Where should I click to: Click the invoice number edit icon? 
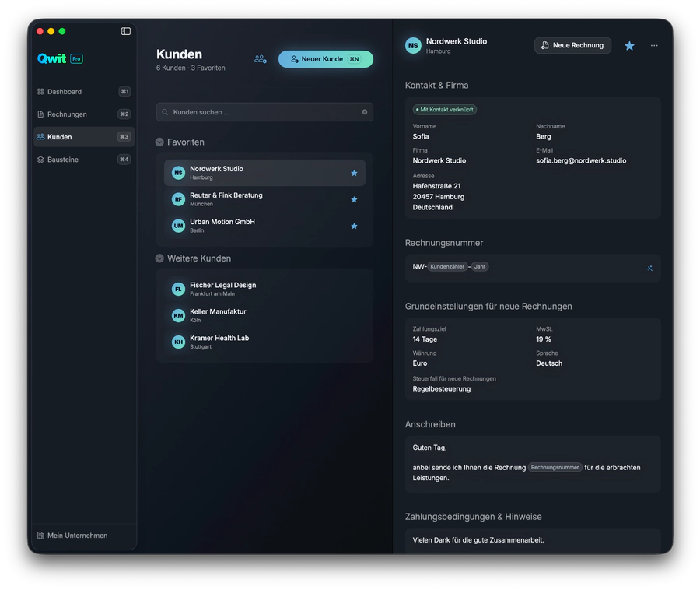tap(649, 269)
